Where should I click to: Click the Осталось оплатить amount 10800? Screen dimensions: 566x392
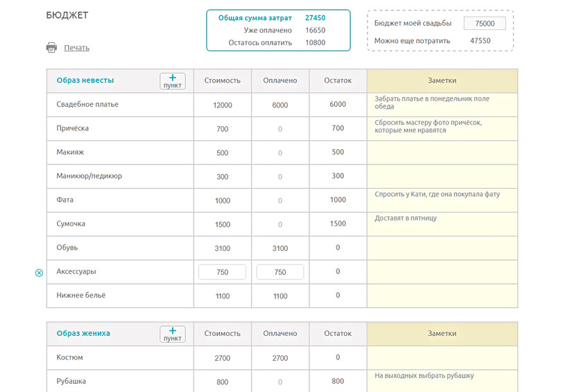tap(315, 42)
